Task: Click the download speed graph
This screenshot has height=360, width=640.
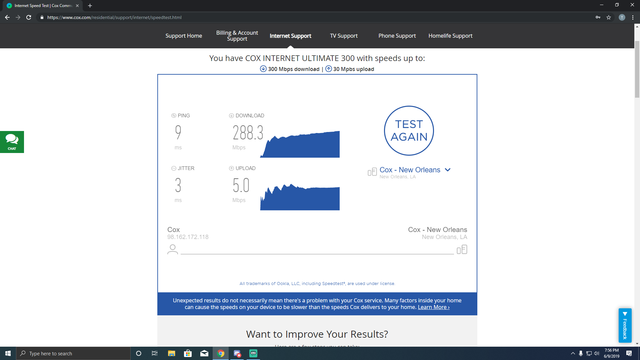Action: [300, 144]
